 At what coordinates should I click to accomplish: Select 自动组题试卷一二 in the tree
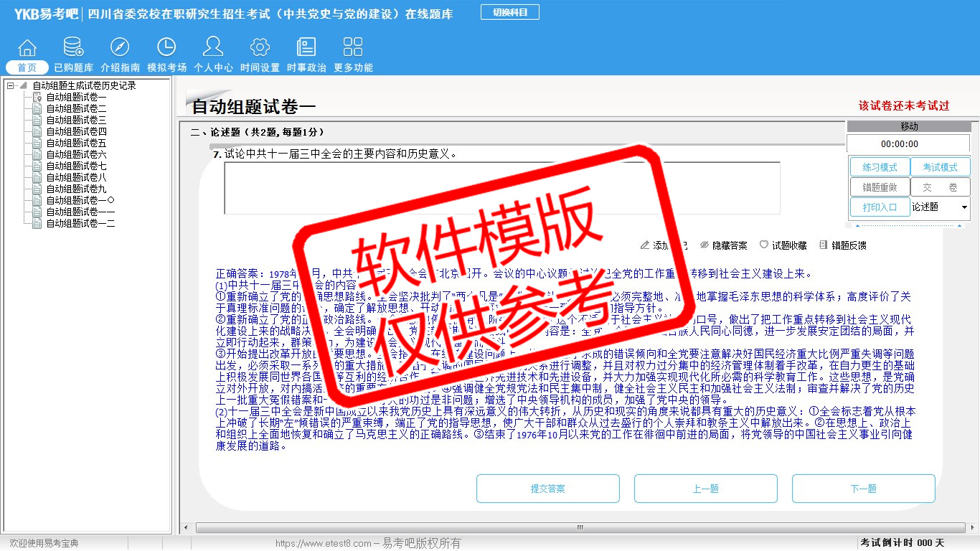coord(80,223)
